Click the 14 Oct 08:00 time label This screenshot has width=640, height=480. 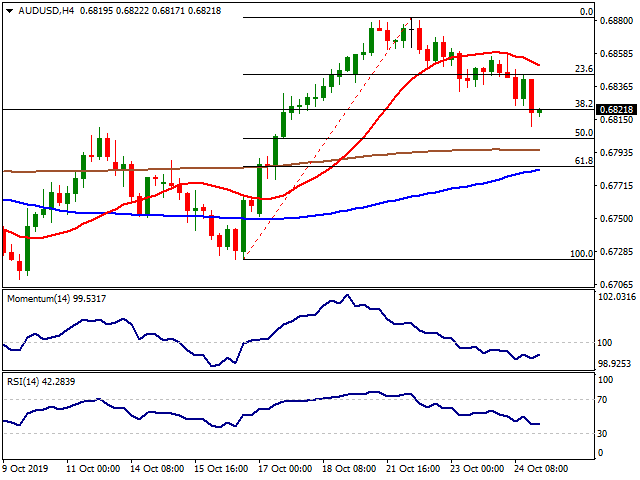[x=157, y=469]
